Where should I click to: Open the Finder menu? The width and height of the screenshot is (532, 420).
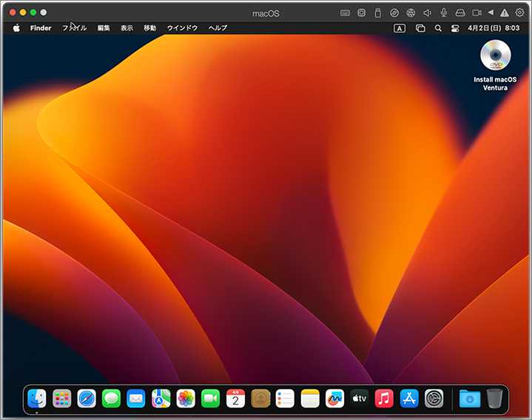[41, 28]
